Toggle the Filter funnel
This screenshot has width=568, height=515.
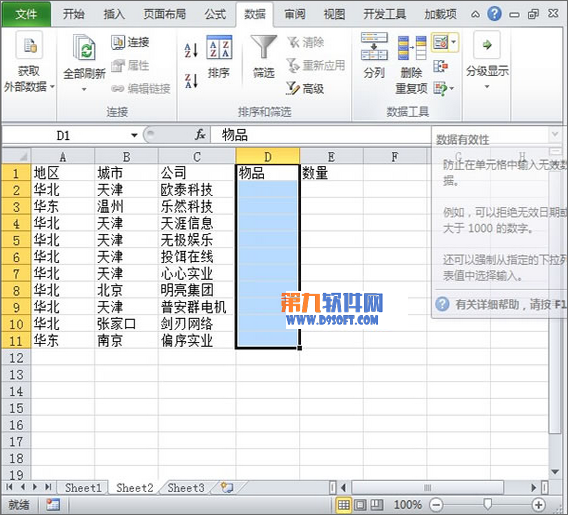click(x=264, y=57)
